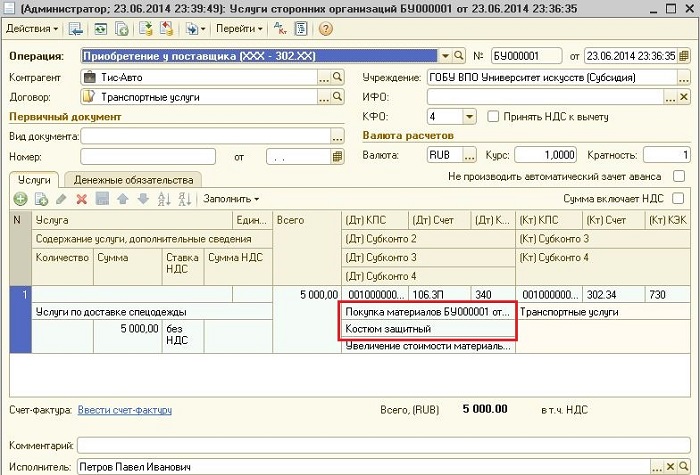This screenshot has width=700, height=475.
Task: Open the calendar for document date
Action: [x=683, y=56]
